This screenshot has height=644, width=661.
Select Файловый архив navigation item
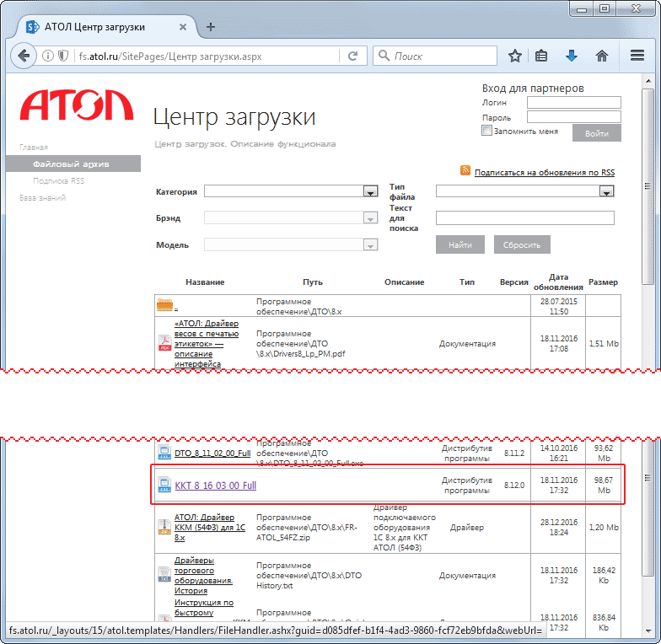pos(73,164)
